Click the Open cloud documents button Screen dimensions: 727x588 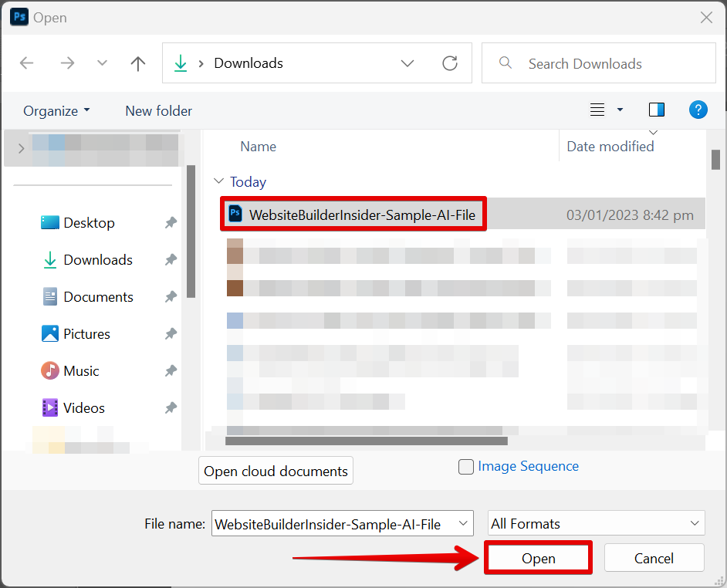tap(276, 471)
